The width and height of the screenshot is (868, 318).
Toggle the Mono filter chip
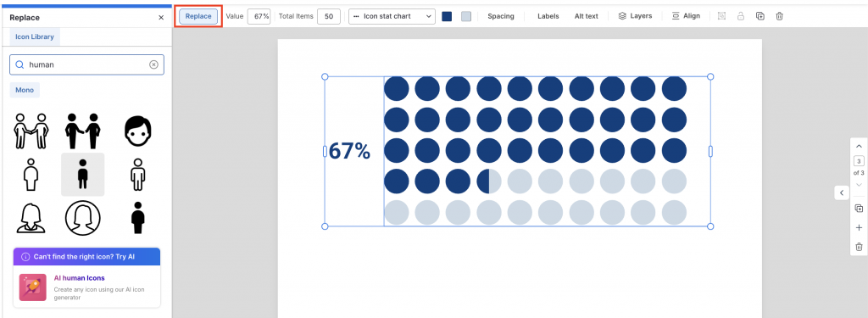point(25,90)
